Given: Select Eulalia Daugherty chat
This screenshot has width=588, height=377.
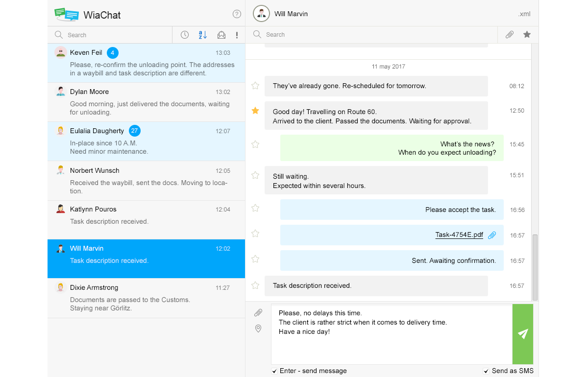Looking at the screenshot, I should 146,141.
